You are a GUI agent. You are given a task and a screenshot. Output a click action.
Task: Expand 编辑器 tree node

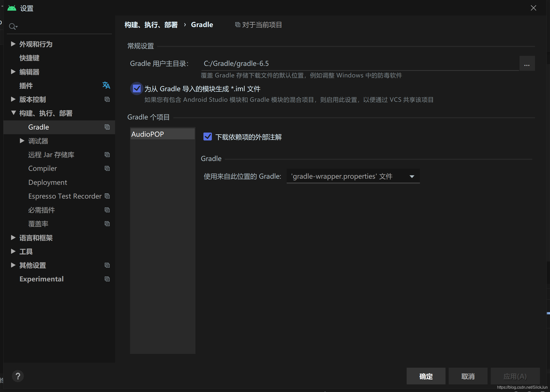13,72
